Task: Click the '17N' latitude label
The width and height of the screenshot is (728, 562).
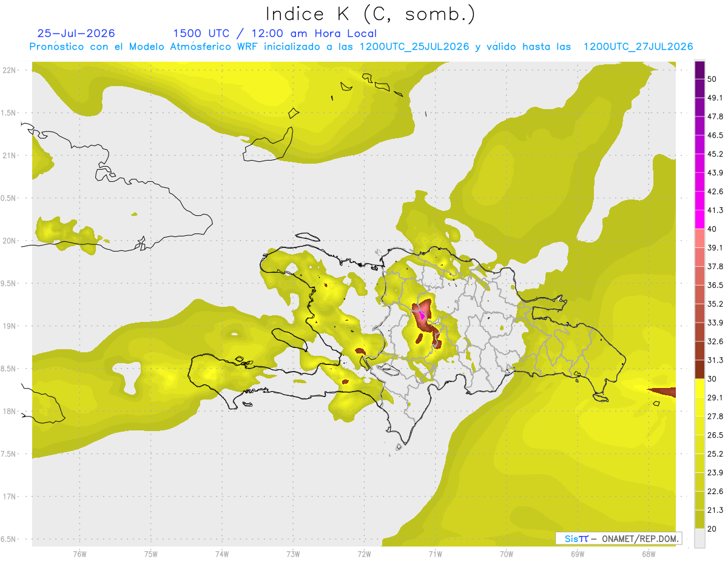Action: (x=10, y=497)
